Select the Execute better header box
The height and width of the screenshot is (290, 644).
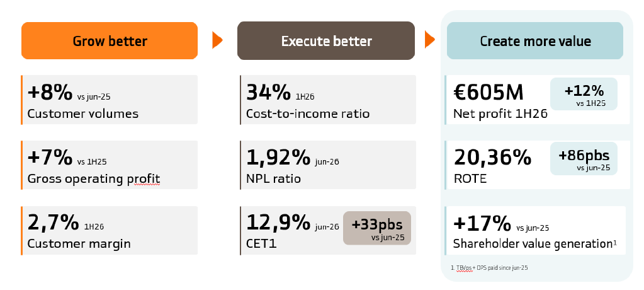click(326, 41)
